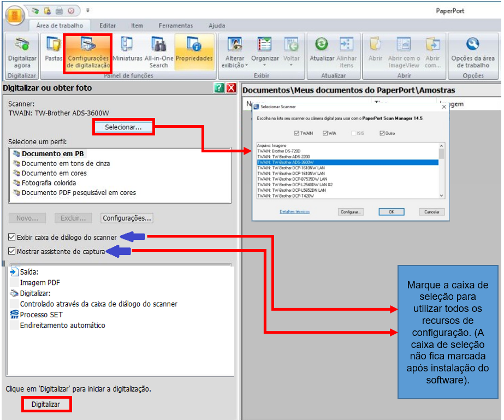The height and width of the screenshot is (420, 504).
Task: Click the Novo... profile button
Action: click(27, 218)
